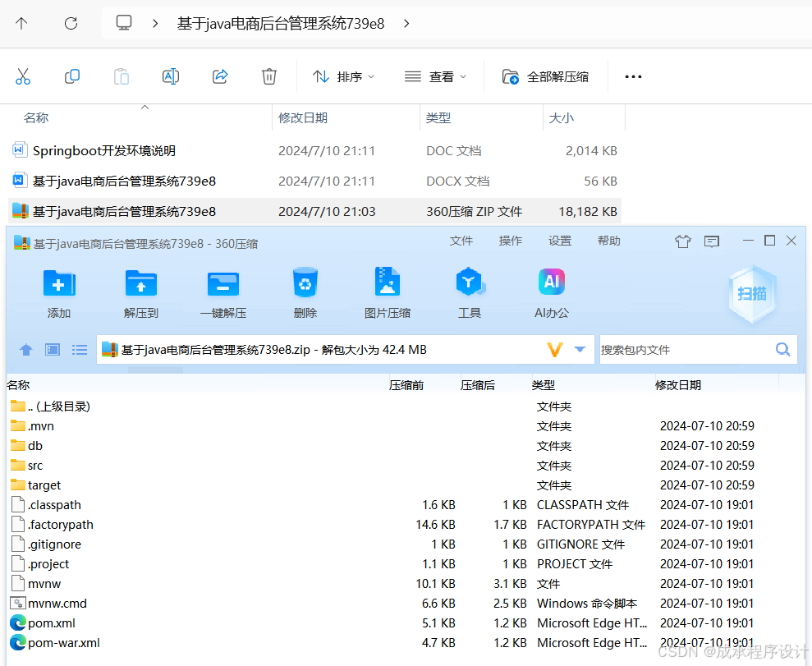The image size is (812, 666).
Task: Expand chevron after This PC icon
Action: coord(155,23)
